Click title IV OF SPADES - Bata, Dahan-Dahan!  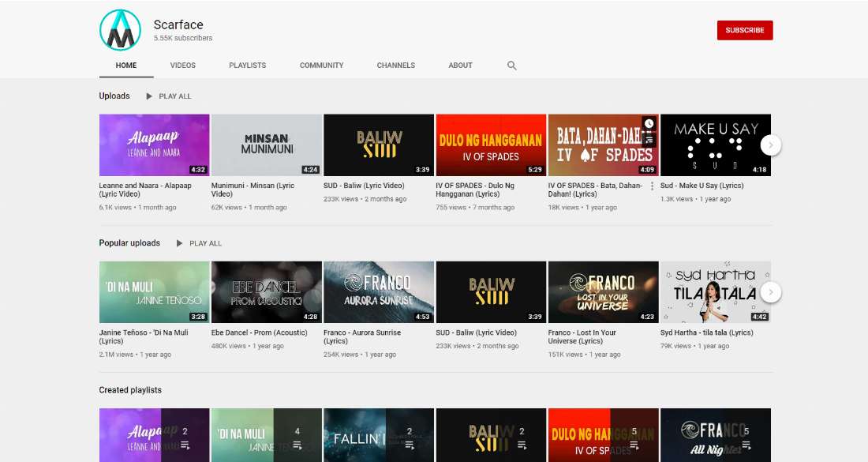pos(595,190)
